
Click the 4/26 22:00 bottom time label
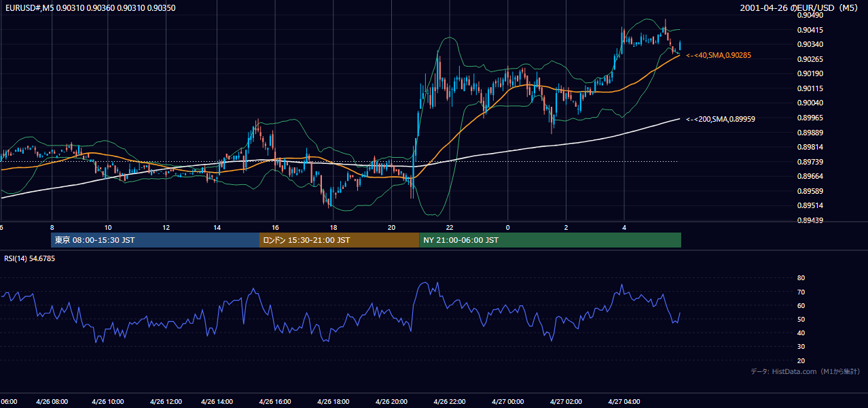(x=449, y=402)
